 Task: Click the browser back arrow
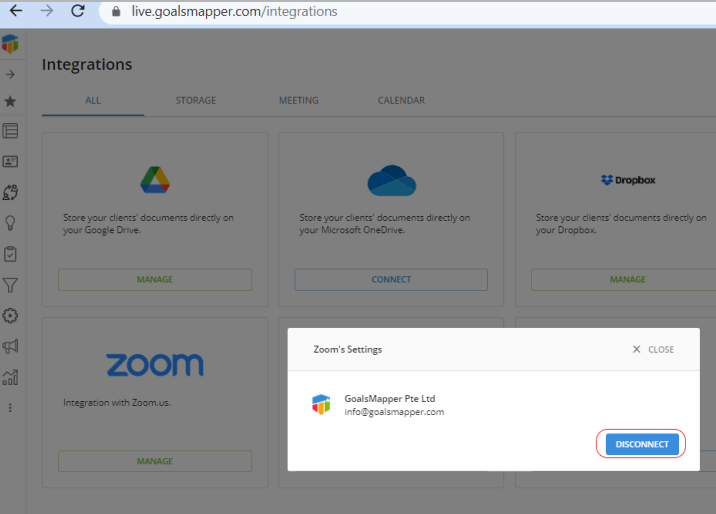point(16,11)
